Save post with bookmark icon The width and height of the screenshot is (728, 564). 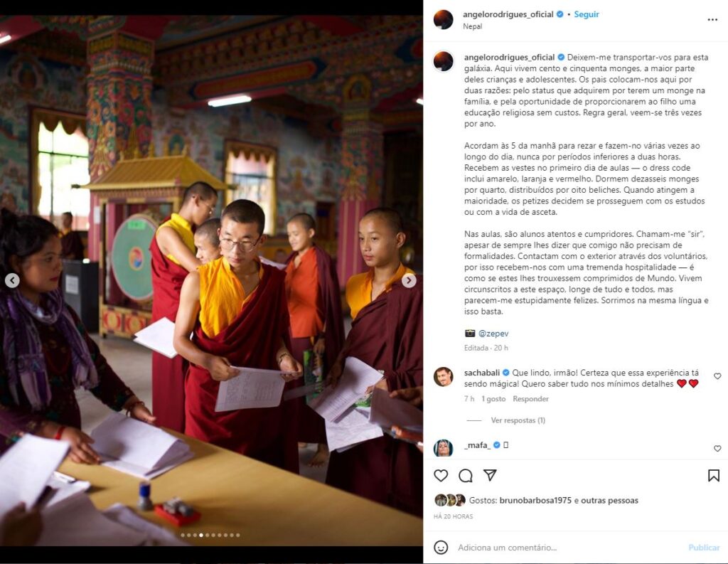tap(714, 475)
